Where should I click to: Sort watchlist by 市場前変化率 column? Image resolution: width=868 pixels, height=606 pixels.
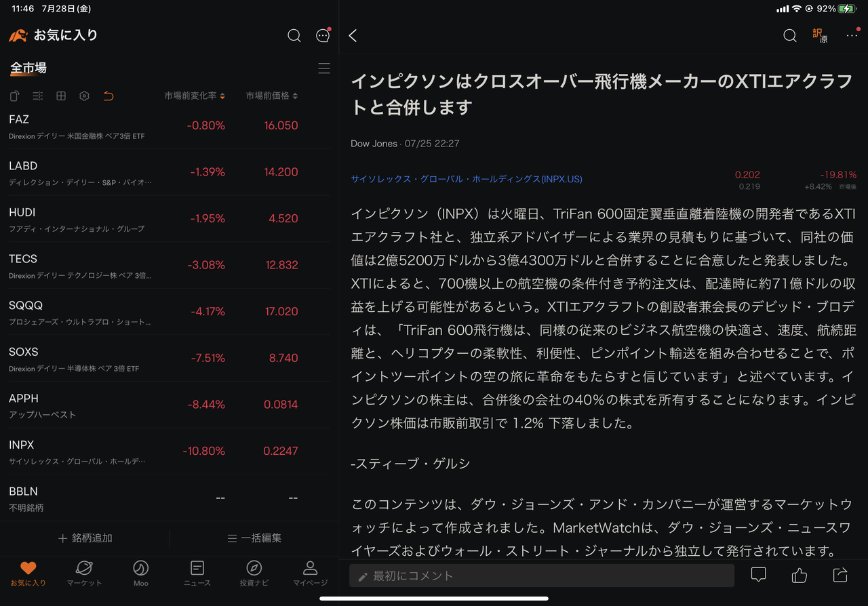[x=195, y=96]
